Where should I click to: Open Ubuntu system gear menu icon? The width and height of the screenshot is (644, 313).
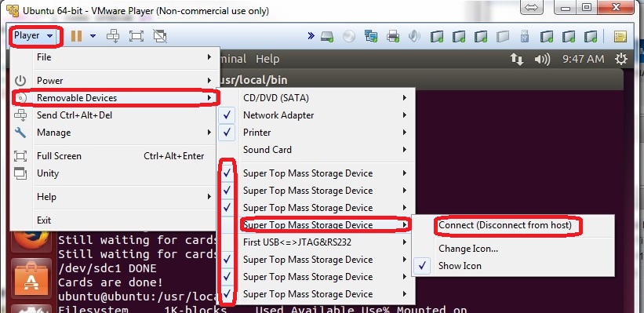(x=620, y=59)
